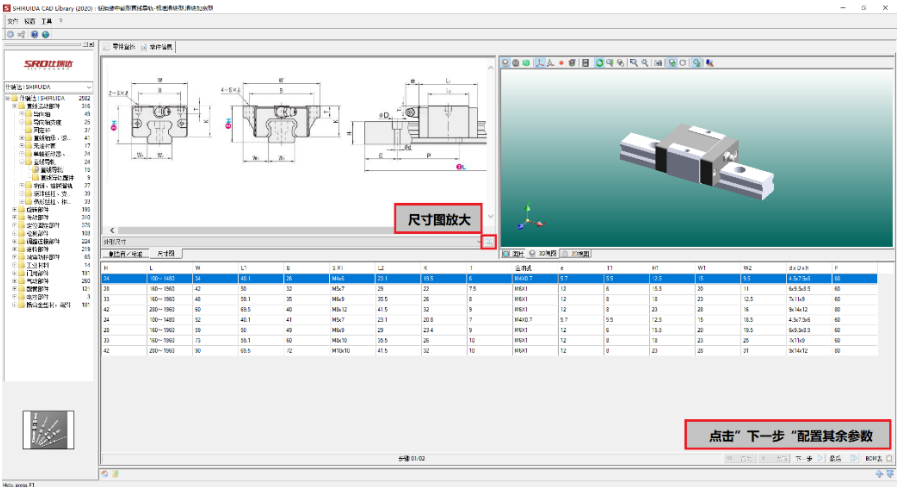
Task: Switch to the 3D视图 tab
Action: 544,254
